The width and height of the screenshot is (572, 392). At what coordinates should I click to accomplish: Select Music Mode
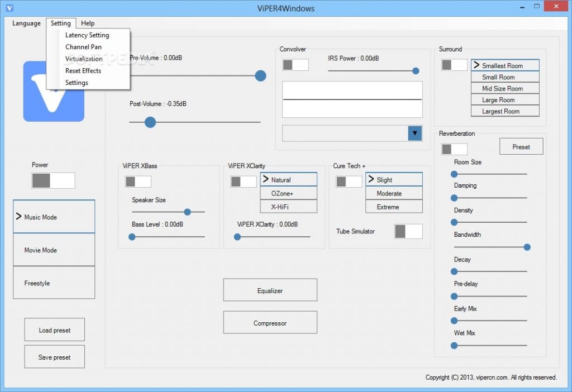[x=54, y=217]
